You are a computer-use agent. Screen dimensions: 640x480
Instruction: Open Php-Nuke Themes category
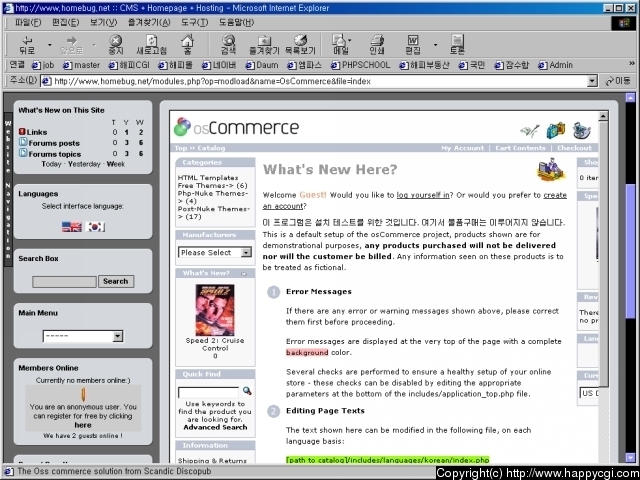pos(213,197)
